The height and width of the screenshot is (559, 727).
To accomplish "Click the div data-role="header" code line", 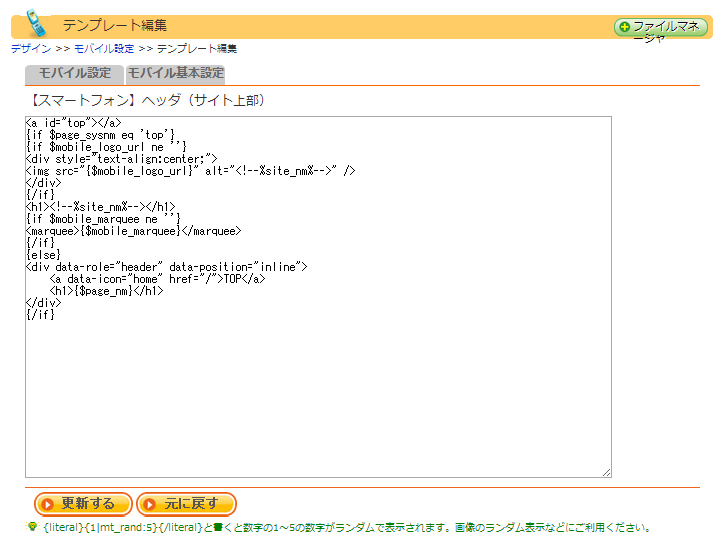I will tap(166, 267).
